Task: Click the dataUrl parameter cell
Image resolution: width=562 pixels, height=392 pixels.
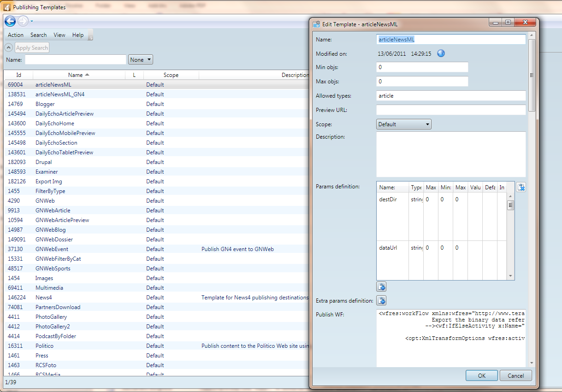Action: click(393, 259)
